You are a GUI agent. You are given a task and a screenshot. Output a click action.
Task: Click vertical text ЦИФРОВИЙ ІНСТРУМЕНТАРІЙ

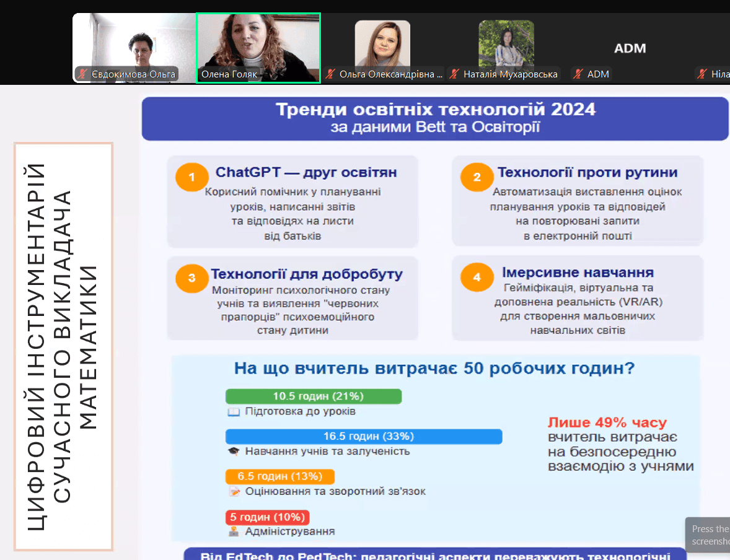36,348
